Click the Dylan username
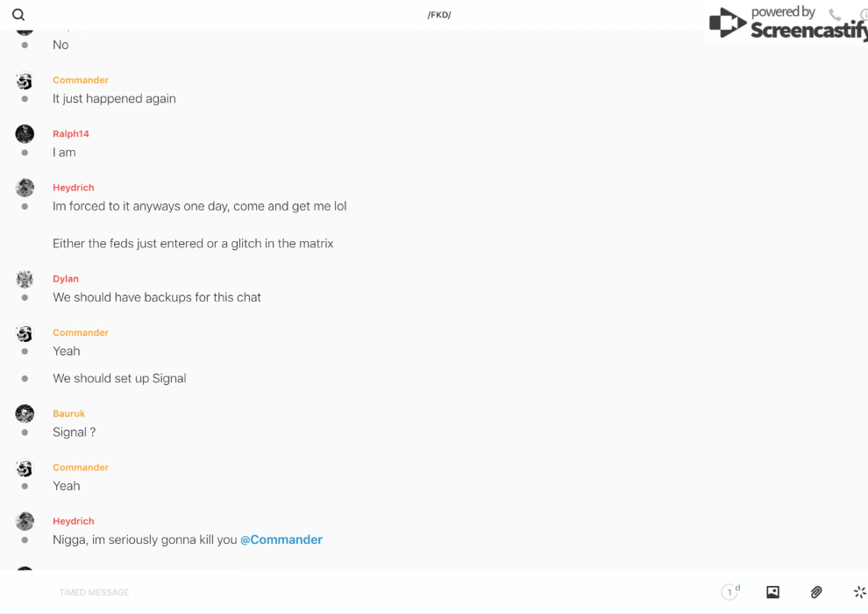This screenshot has width=868, height=614. click(66, 278)
